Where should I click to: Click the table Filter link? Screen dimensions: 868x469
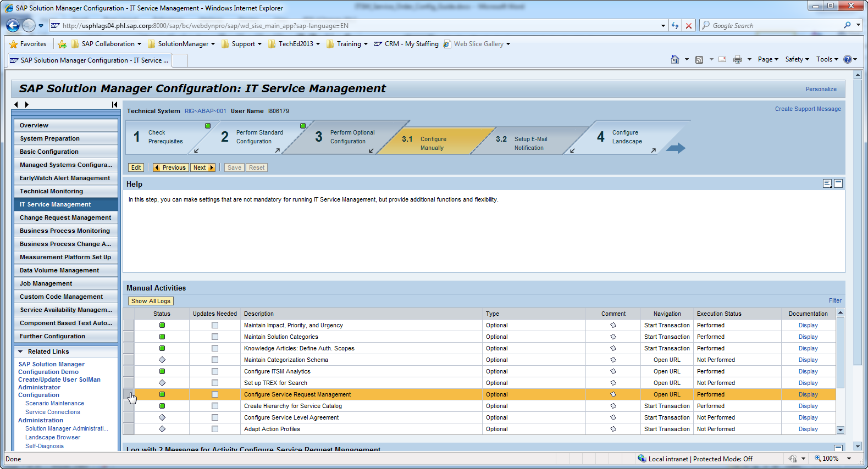coord(835,300)
